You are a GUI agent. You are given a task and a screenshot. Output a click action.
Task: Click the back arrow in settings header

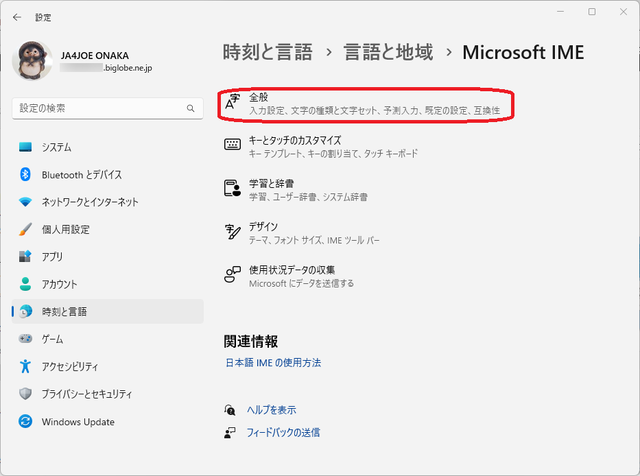point(17,17)
